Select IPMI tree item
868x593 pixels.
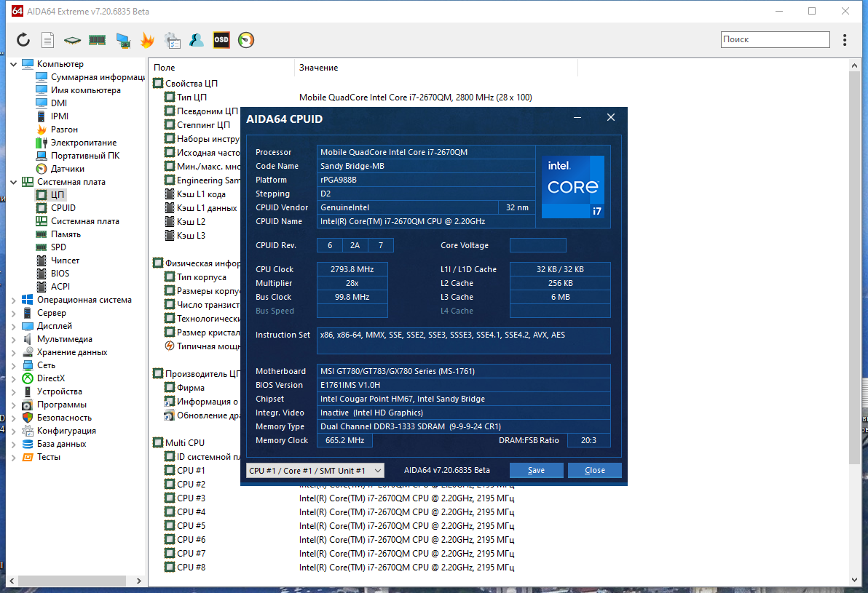click(52, 116)
